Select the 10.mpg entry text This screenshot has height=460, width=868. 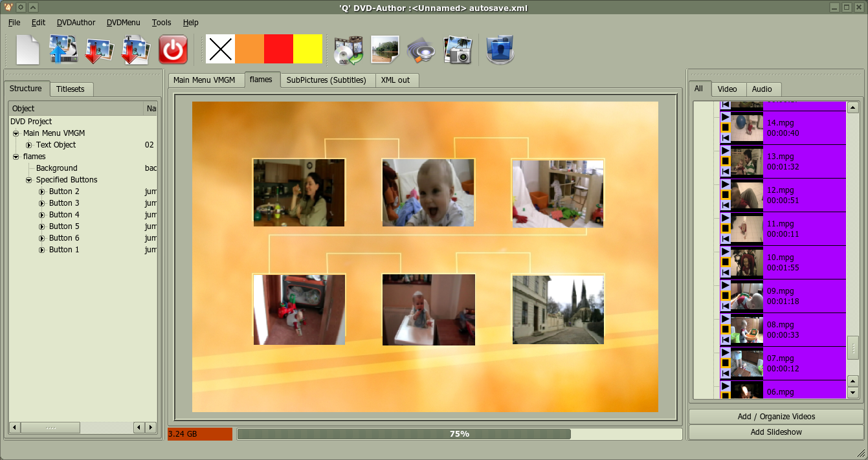point(780,257)
